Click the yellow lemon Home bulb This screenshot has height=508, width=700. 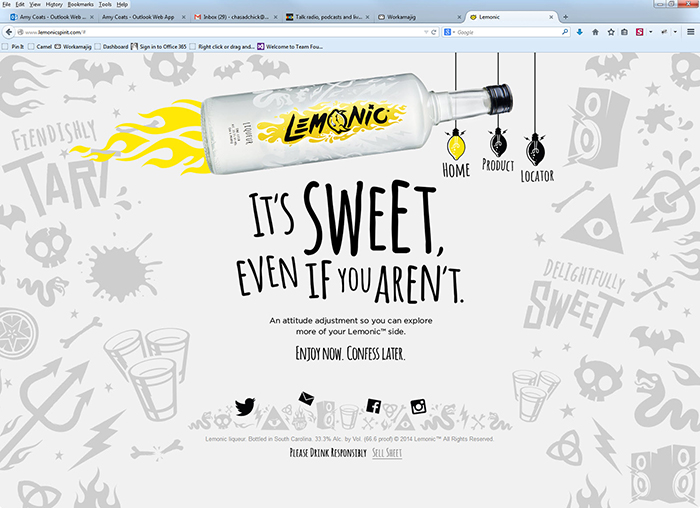(456, 144)
